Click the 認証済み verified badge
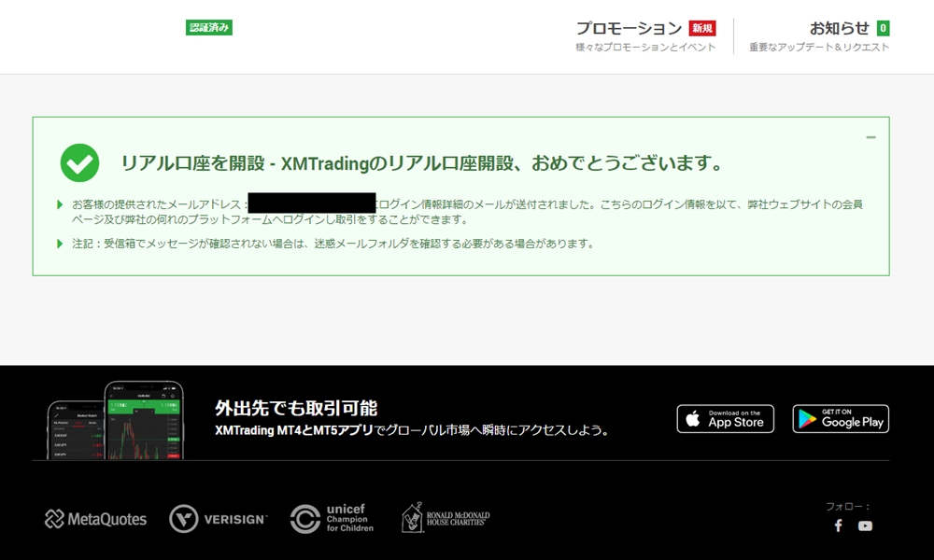Viewport: 934px width, 560px height. [208, 28]
